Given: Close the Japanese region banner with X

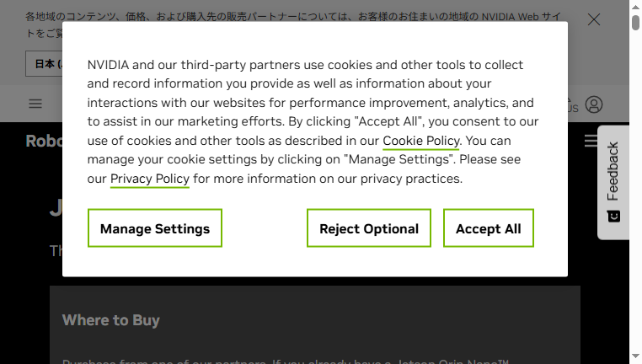Looking at the screenshot, I should tap(594, 19).
